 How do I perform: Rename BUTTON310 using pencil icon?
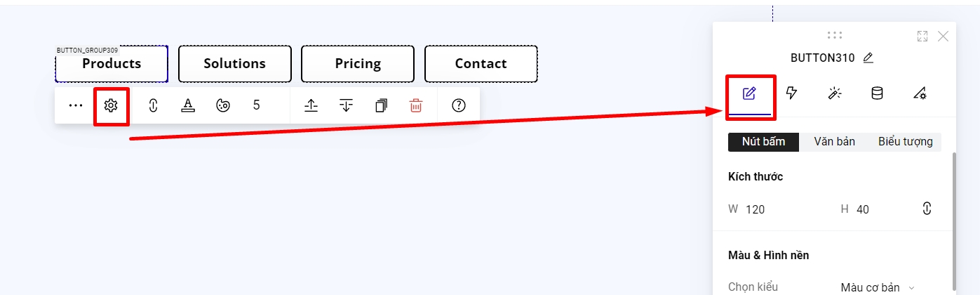click(x=868, y=58)
